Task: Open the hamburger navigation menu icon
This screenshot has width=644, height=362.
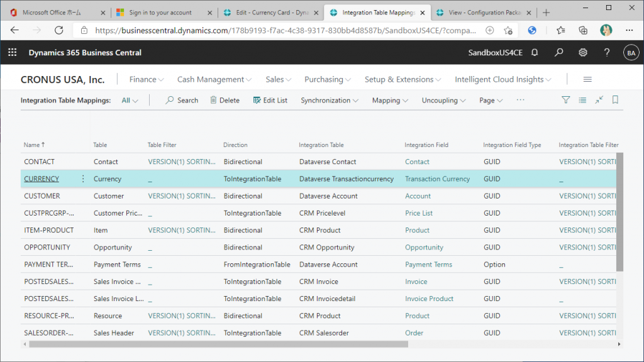Action: (x=587, y=79)
